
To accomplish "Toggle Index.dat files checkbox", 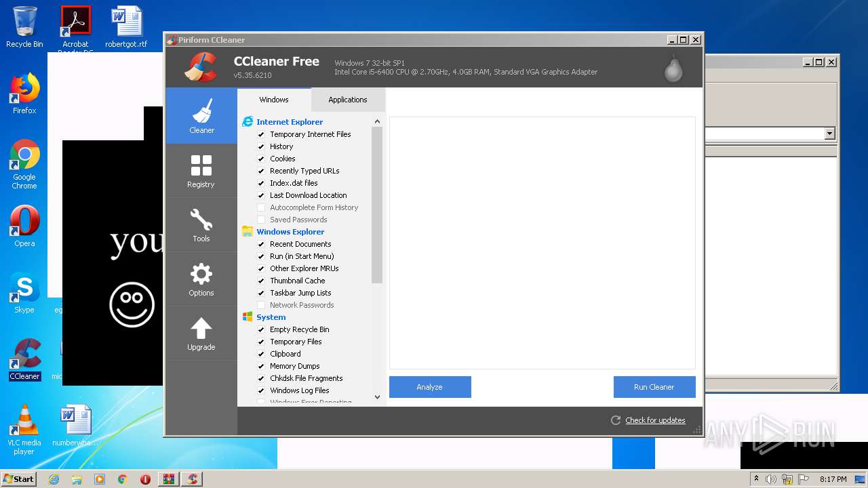I will pos(261,183).
